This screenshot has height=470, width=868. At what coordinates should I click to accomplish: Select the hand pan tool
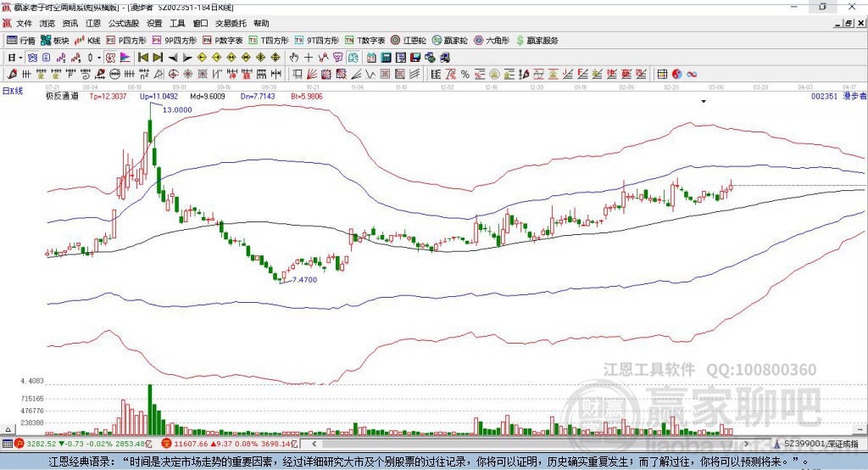(x=294, y=58)
